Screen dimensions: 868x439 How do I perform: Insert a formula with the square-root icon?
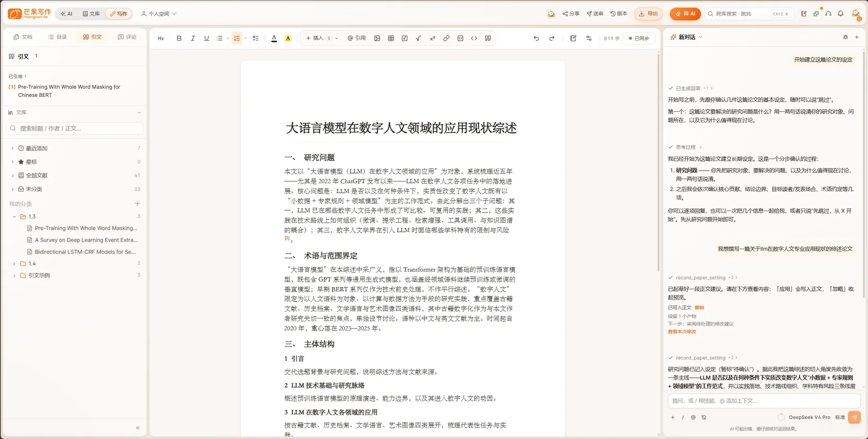click(418, 38)
